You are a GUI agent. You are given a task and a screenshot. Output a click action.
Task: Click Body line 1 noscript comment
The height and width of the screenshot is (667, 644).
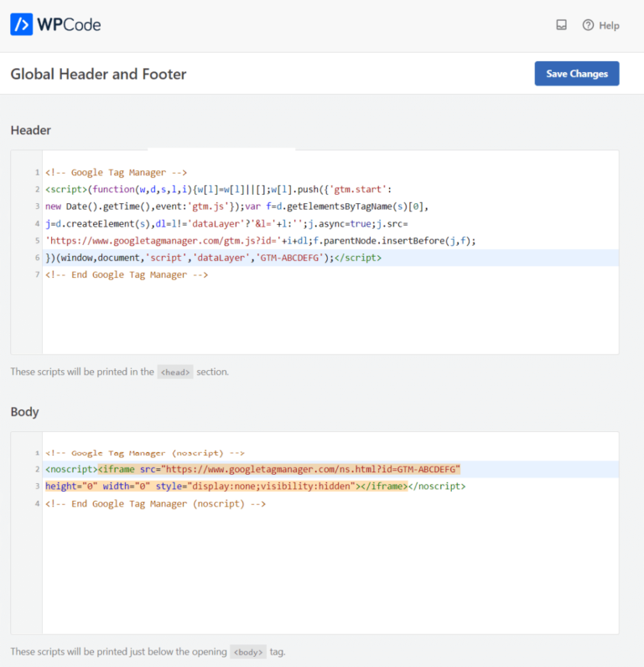[145, 453]
